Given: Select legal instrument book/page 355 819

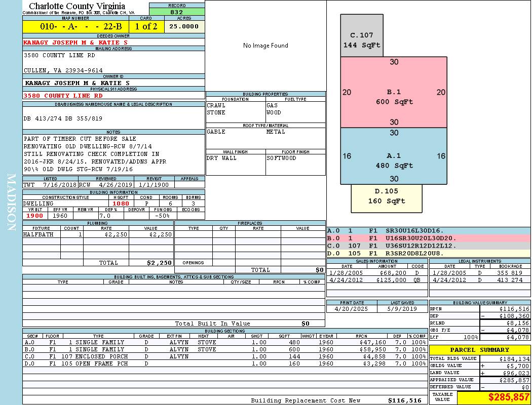Looking at the screenshot, I should [x=510, y=273].
